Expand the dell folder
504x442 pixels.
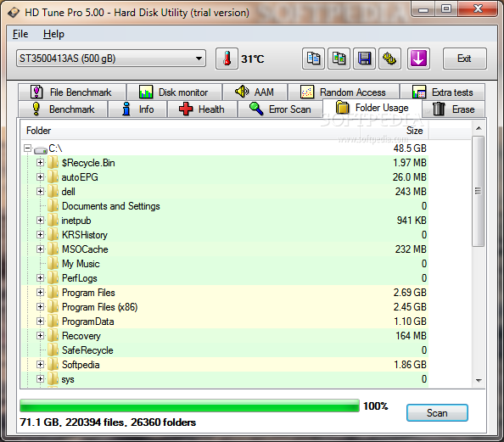click(x=40, y=191)
